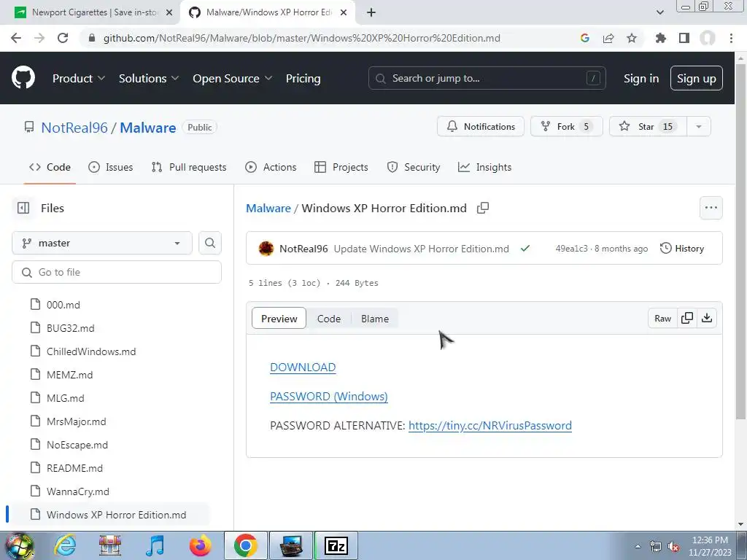The image size is (747, 560).
Task: Open NotReal96's avatar in the commit bar
Action: pos(266,249)
